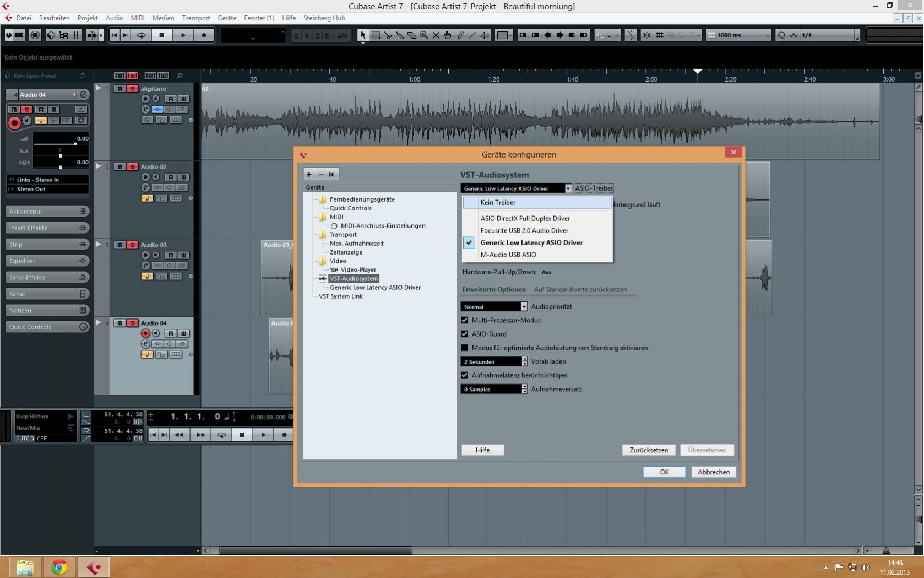Mute the akgitarre track
The height and width of the screenshot is (578, 924).
click(x=119, y=88)
